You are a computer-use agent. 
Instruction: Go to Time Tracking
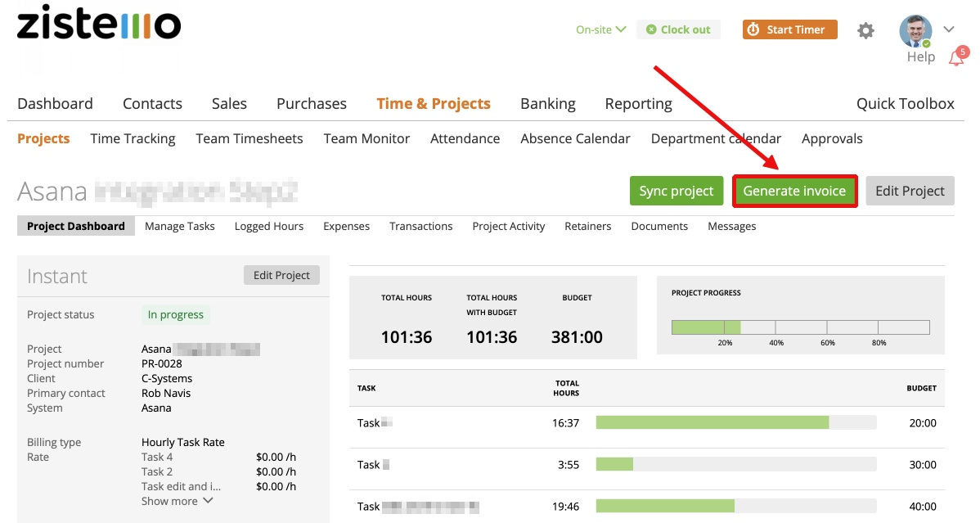coord(133,139)
